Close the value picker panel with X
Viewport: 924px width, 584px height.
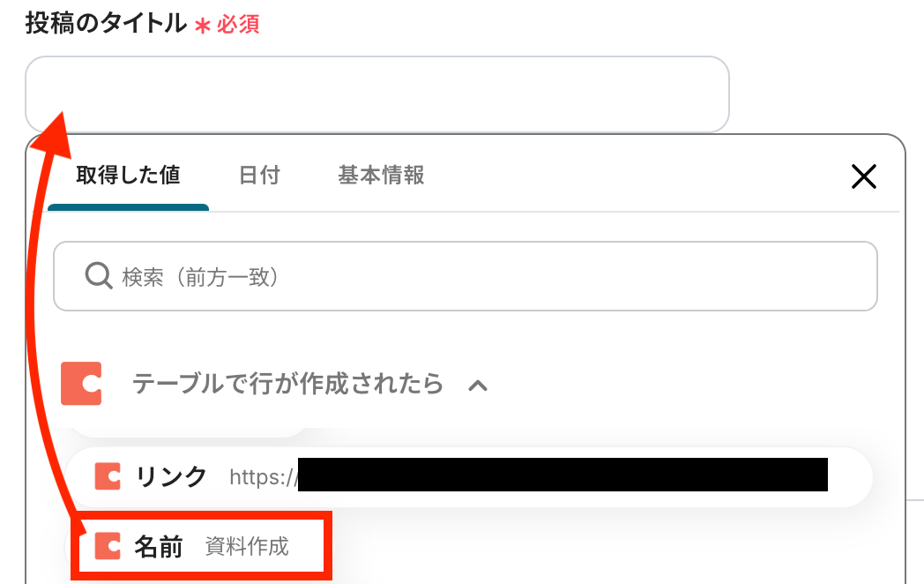863,177
